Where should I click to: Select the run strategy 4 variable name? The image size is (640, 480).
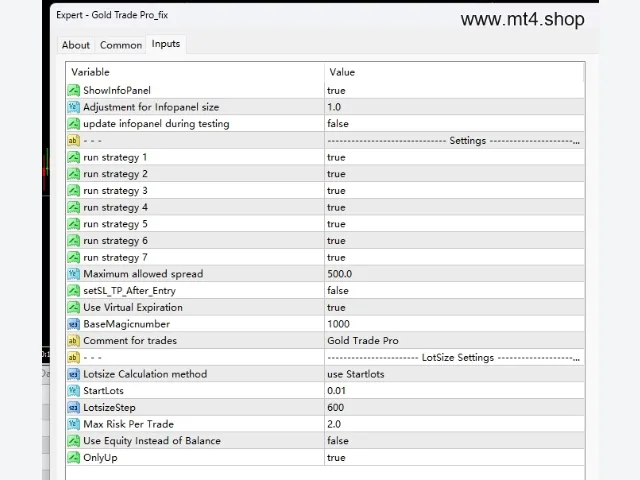[x=115, y=207]
